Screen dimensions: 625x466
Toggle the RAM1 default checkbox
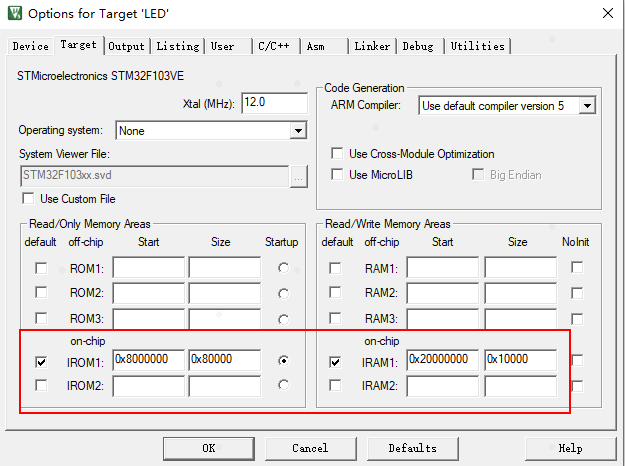coord(335,268)
